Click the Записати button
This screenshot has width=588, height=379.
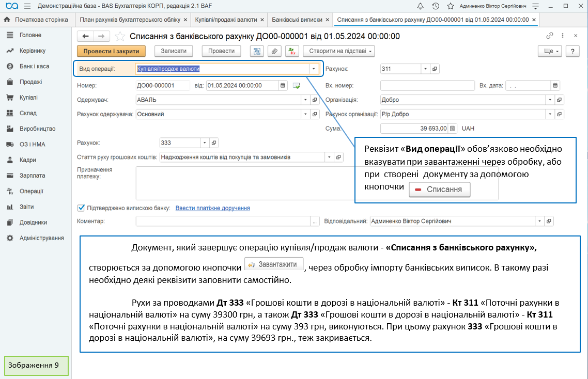point(173,51)
